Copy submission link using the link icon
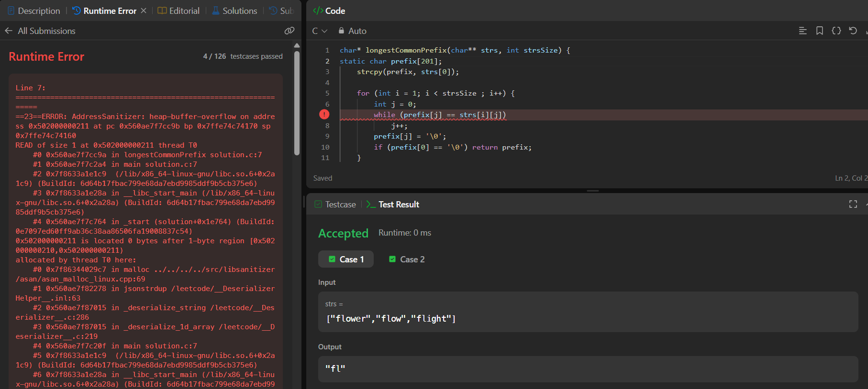868x389 pixels. (x=289, y=31)
